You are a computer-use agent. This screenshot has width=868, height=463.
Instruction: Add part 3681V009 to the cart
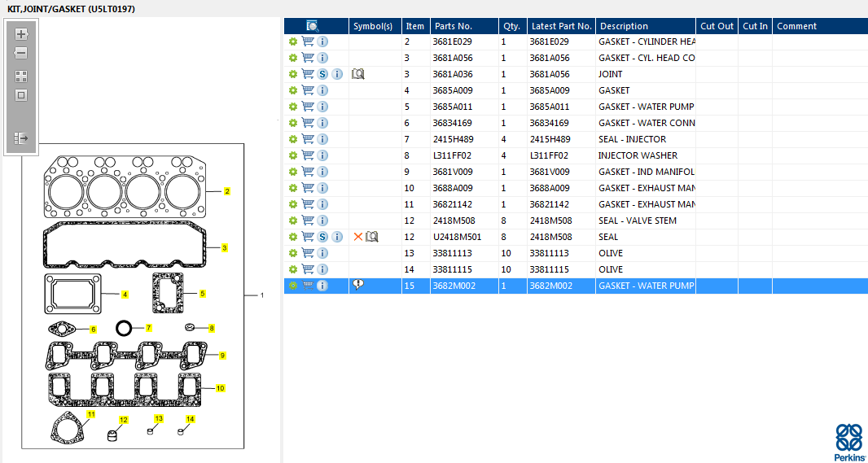tap(308, 172)
